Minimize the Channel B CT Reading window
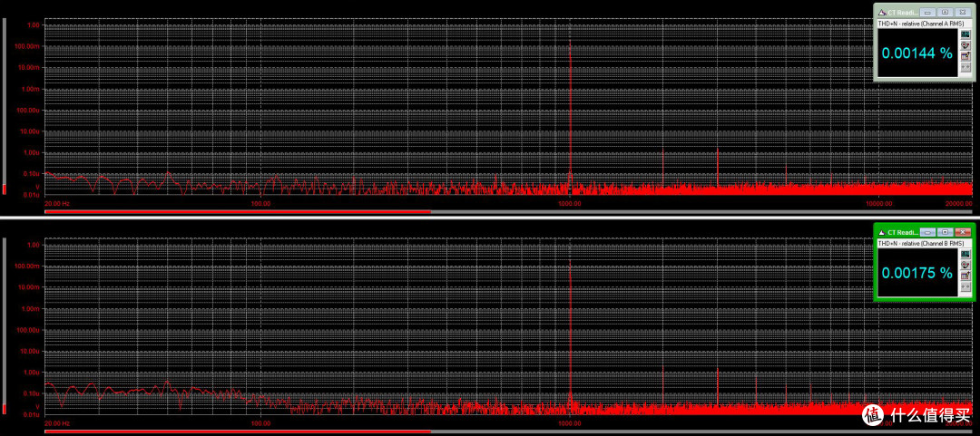The height and width of the screenshot is (436, 980). (x=927, y=232)
